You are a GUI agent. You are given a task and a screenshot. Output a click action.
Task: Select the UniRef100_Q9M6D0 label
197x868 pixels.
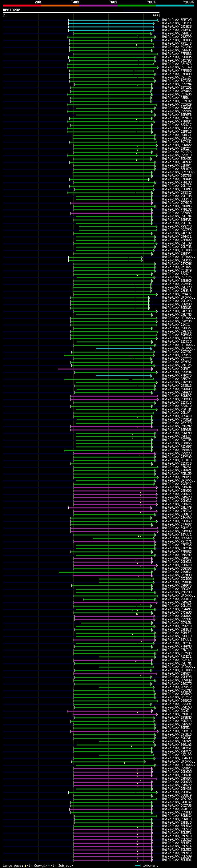[177, 779]
